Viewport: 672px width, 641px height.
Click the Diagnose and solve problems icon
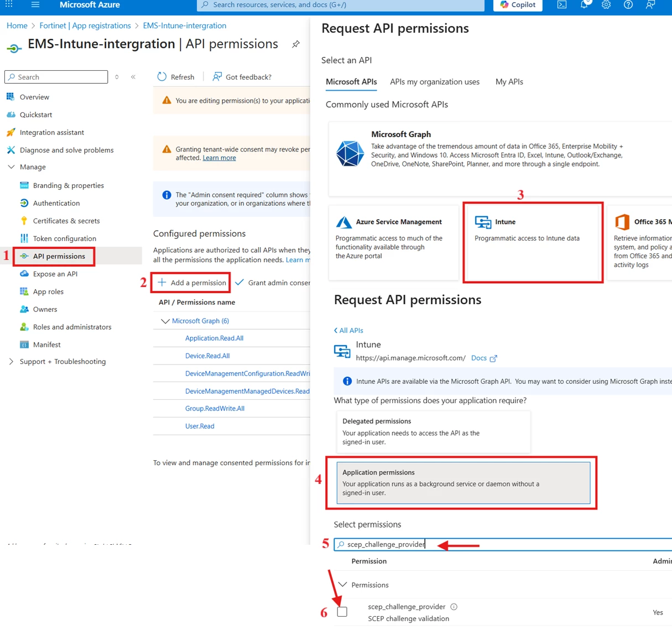click(11, 150)
